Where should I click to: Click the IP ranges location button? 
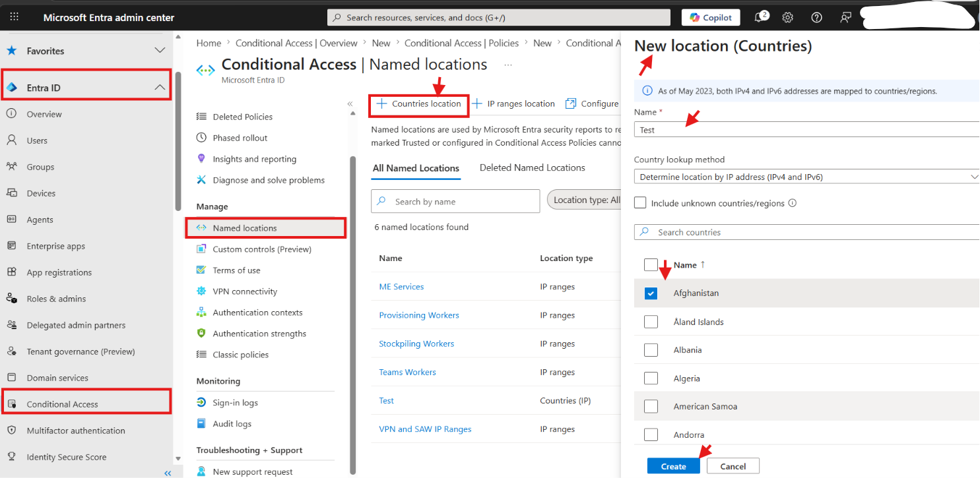[514, 104]
